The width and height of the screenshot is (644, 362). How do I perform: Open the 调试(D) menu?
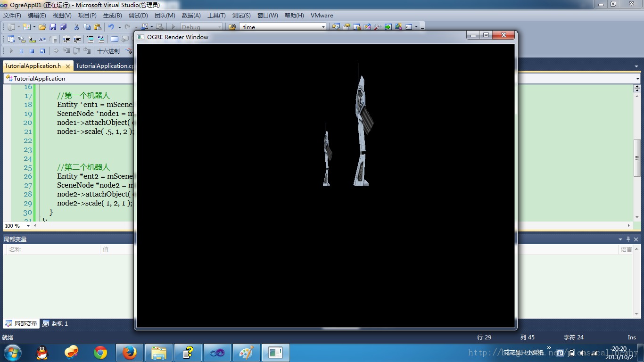pyautogui.click(x=138, y=16)
